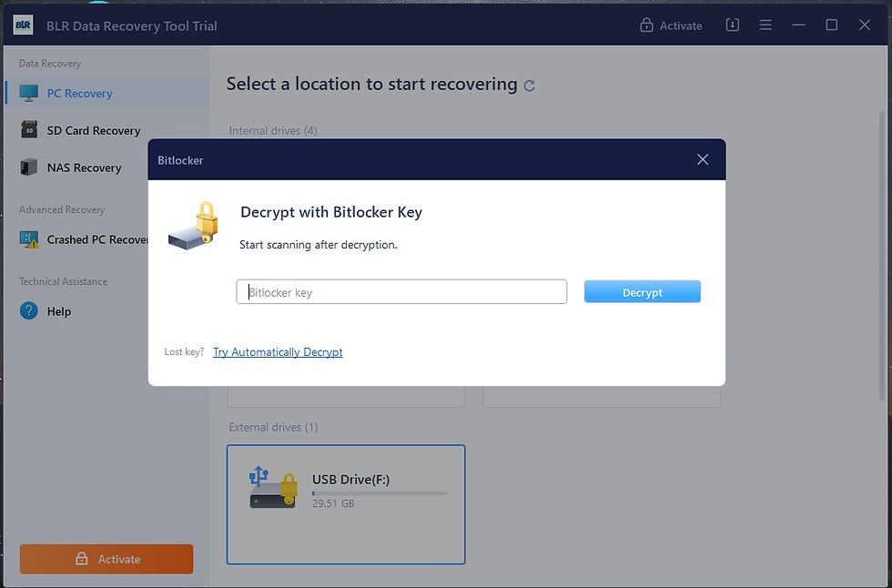
Task: Select the SD Card Recovery icon
Action: [29, 129]
